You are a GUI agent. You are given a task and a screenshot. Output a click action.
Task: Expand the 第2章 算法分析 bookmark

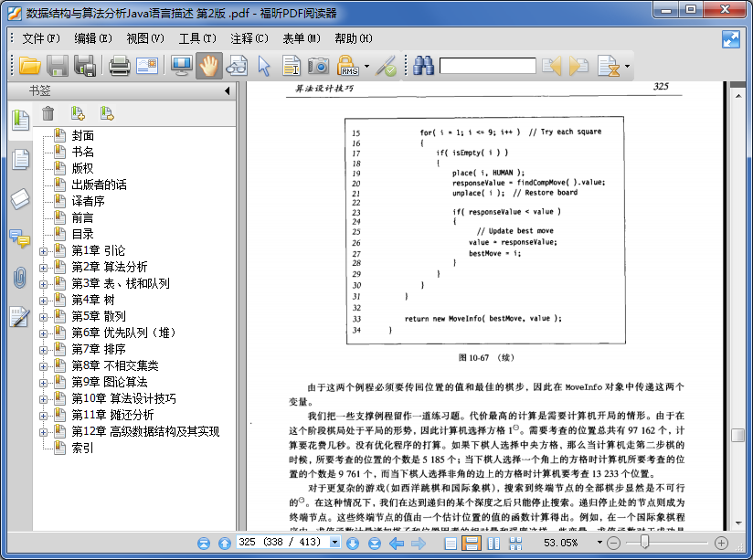click(43, 268)
